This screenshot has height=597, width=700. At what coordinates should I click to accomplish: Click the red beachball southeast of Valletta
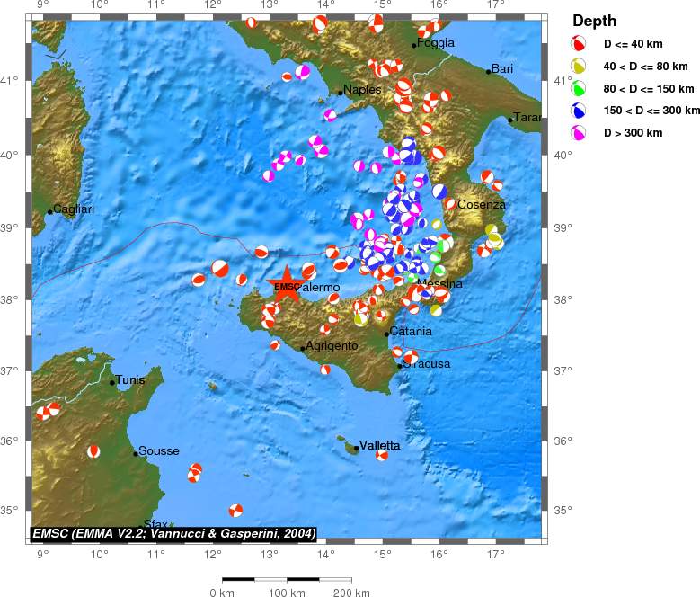pos(382,456)
